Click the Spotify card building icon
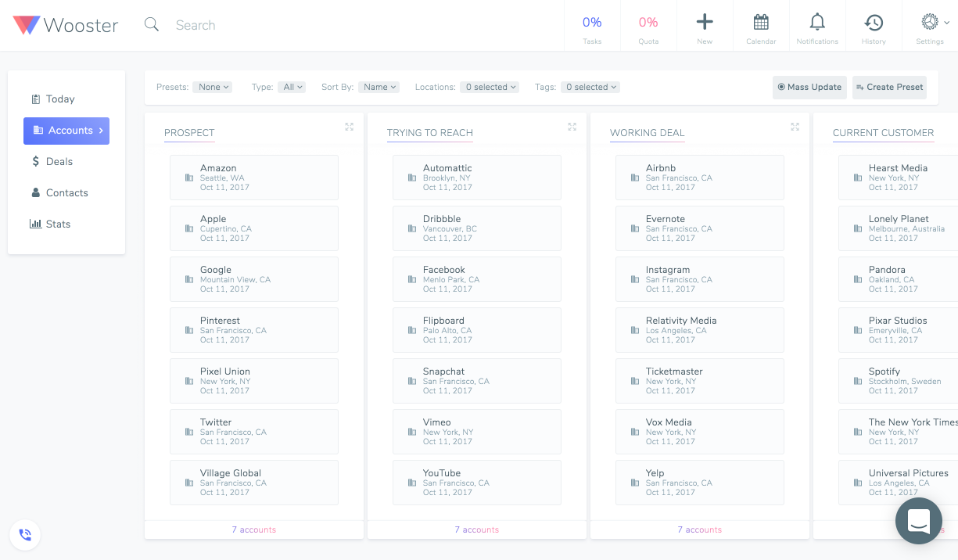This screenshot has height=560, width=958. [x=857, y=381]
